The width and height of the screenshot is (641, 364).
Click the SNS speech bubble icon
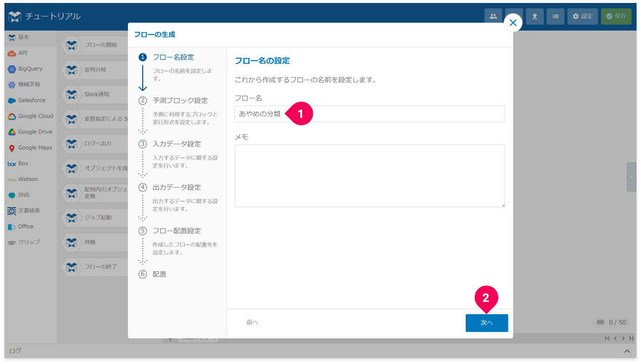[12, 195]
